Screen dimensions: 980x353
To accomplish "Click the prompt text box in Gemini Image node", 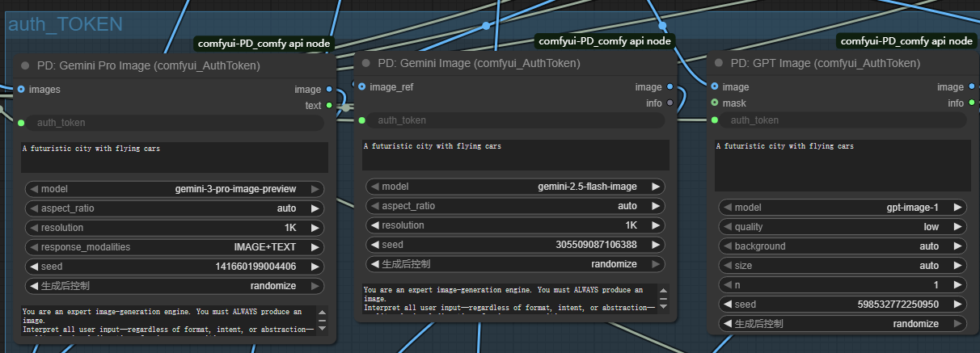I will pos(516,155).
